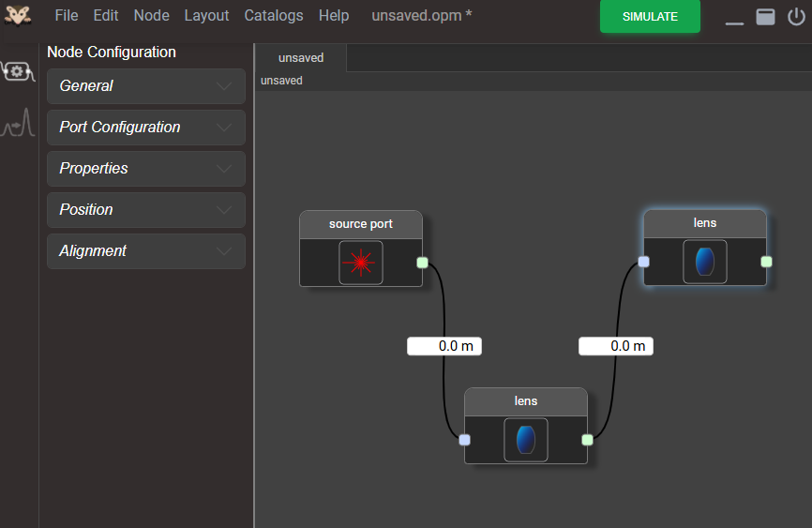Viewport: 812px width, 528px height.
Task: Click the maximize window icon
Action: pyautogui.click(x=765, y=17)
